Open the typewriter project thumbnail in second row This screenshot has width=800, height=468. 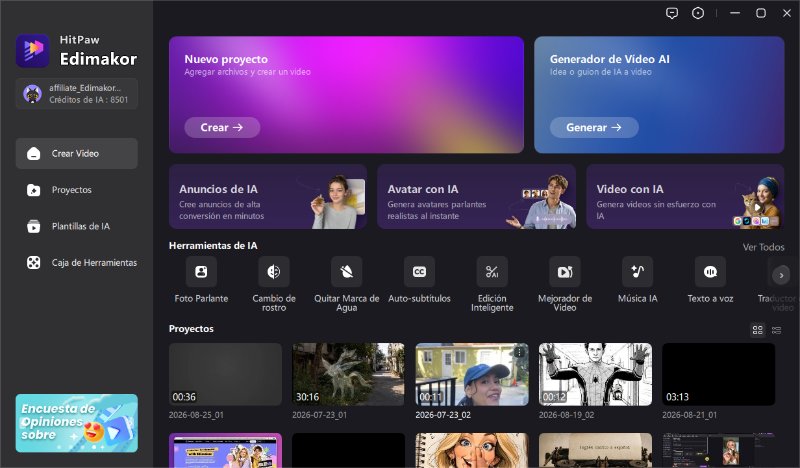595,450
